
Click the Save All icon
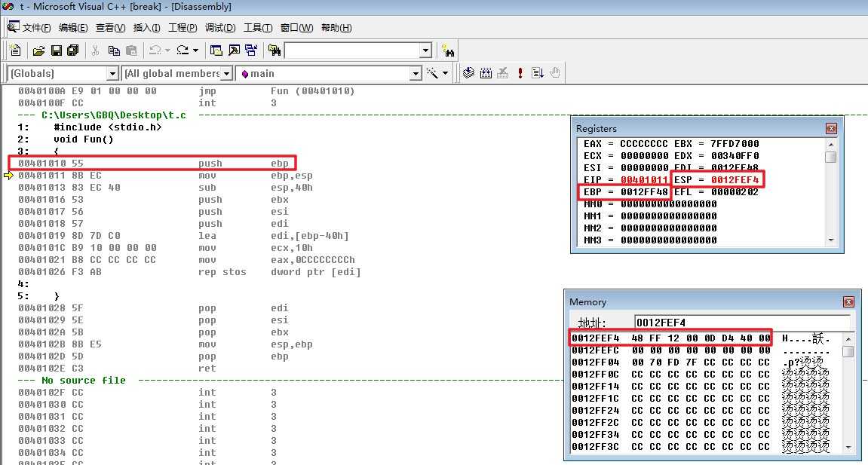pyautogui.click(x=72, y=50)
